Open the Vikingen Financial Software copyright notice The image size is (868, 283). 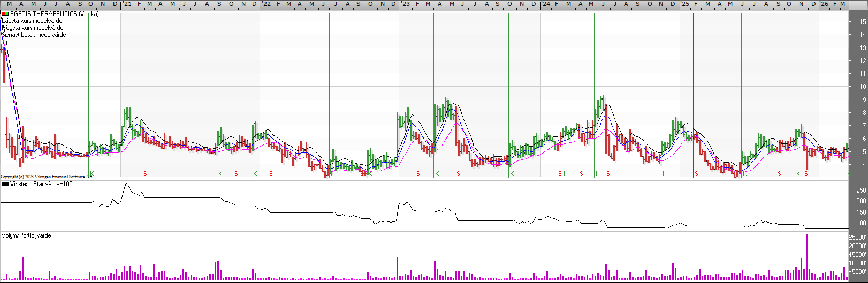pyautogui.click(x=46, y=177)
